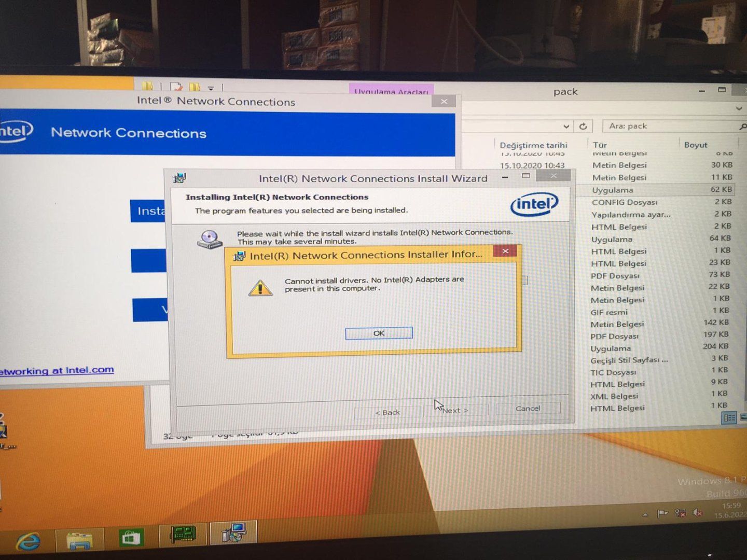This screenshot has height=560, width=747.
Task: Click the Back button in Install Wizard
Action: click(388, 412)
